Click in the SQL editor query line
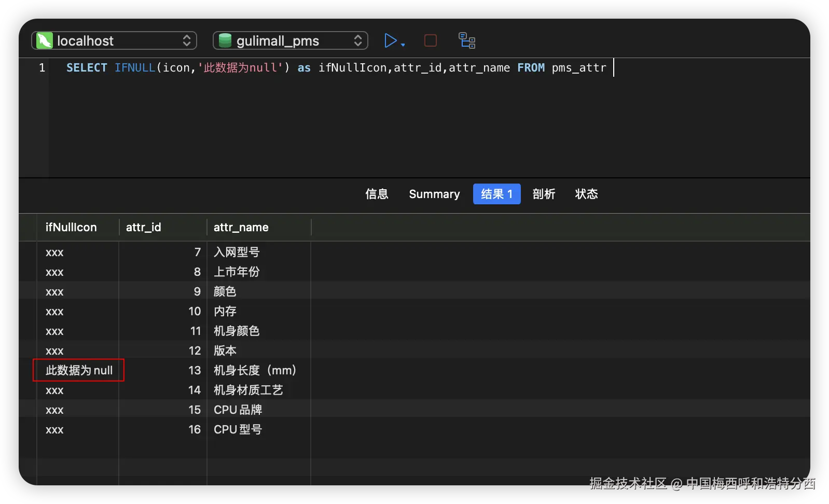Image resolution: width=829 pixels, height=504 pixels. pyautogui.click(x=336, y=68)
